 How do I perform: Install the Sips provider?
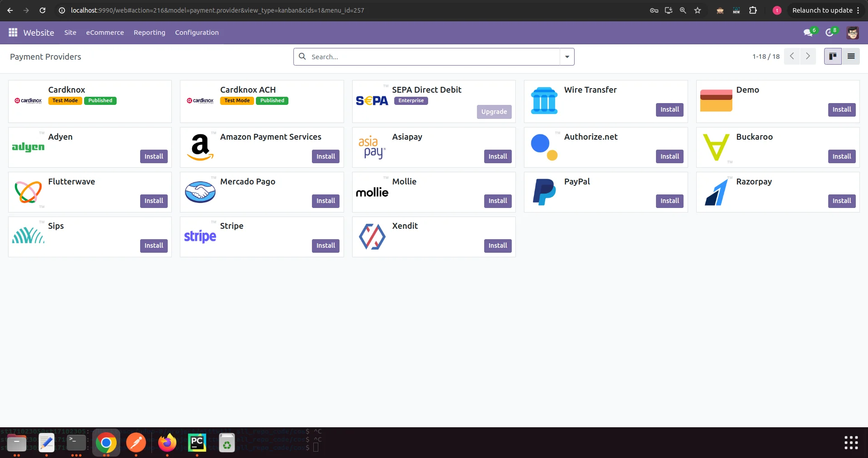[154, 246]
